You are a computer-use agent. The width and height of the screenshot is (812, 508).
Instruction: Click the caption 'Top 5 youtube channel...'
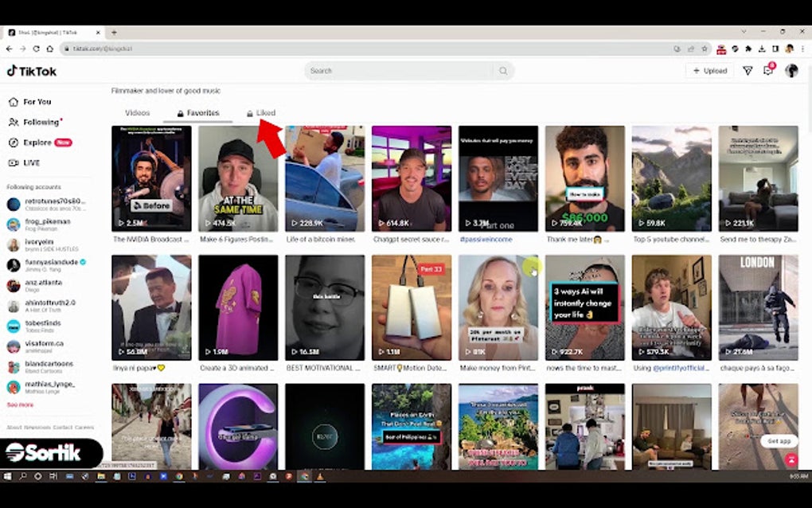pos(671,239)
